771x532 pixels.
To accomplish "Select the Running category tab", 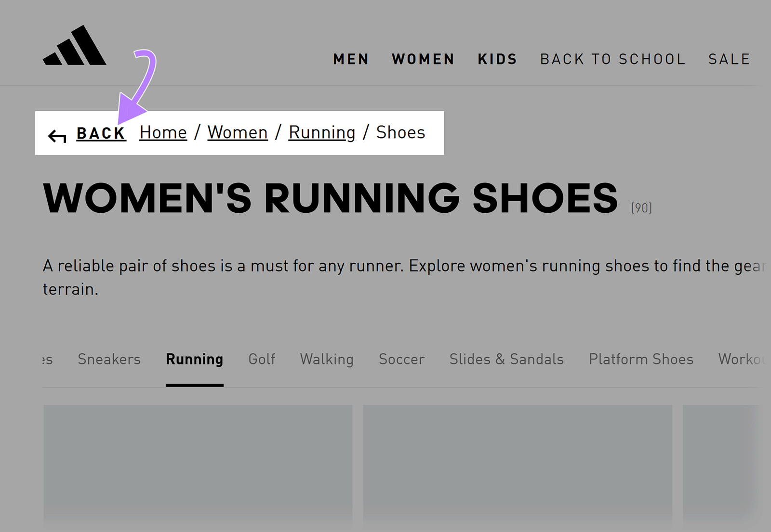I will 194,359.
